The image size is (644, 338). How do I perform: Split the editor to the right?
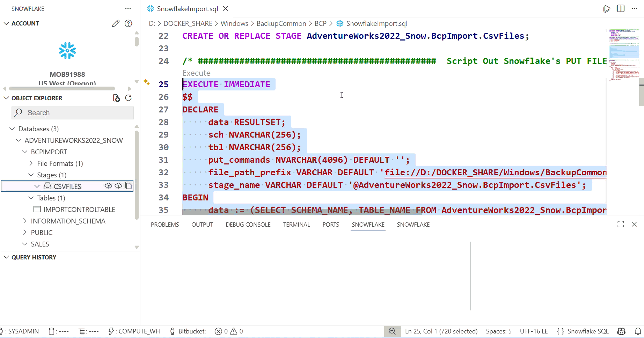(x=621, y=9)
